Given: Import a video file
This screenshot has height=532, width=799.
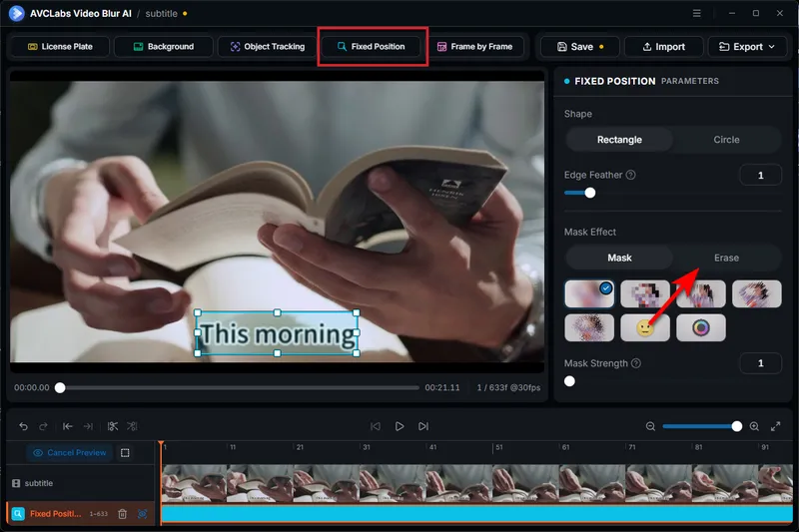Looking at the screenshot, I should 664,46.
